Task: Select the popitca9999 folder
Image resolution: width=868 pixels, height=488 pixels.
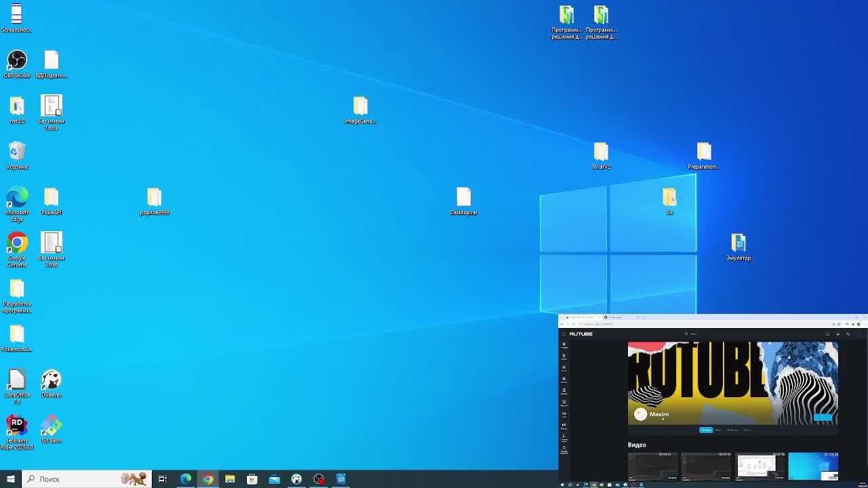Action: point(155,201)
